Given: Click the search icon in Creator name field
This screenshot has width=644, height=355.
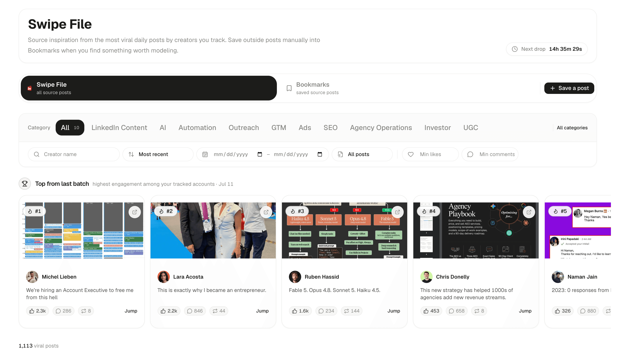Looking at the screenshot, I should coord(37,154).
